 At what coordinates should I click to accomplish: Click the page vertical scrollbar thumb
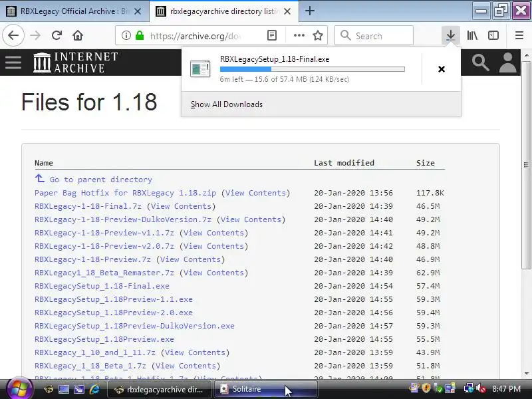click(x=526, y=165)
